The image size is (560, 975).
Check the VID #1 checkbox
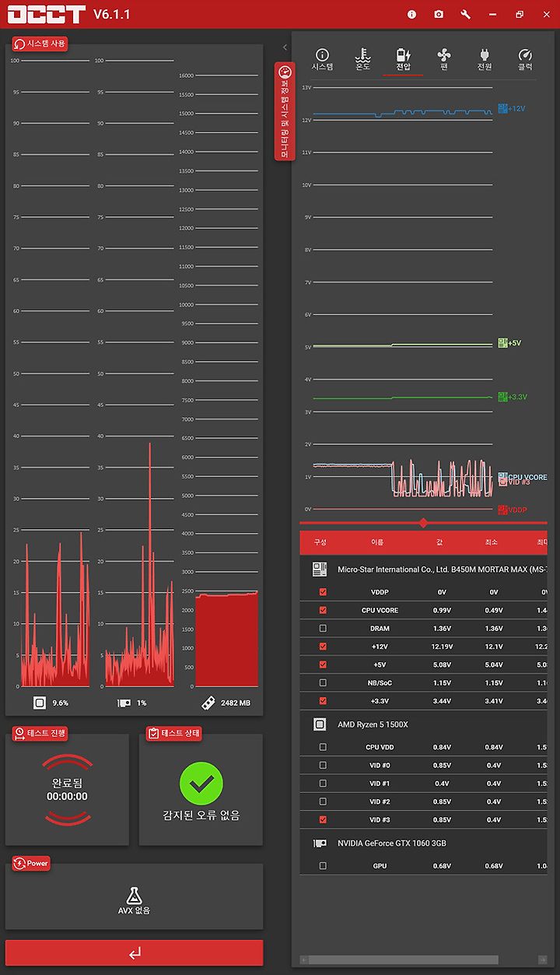323,784
